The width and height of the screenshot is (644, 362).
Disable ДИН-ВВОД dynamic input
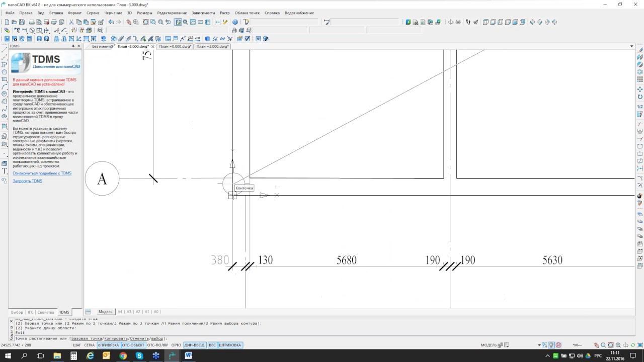(194, 345)
